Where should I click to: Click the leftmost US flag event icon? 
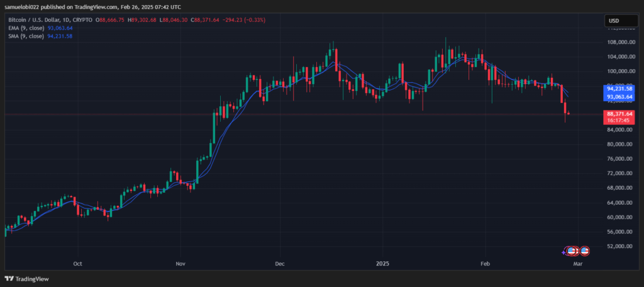pyautogui.click(x=571, y=251)
